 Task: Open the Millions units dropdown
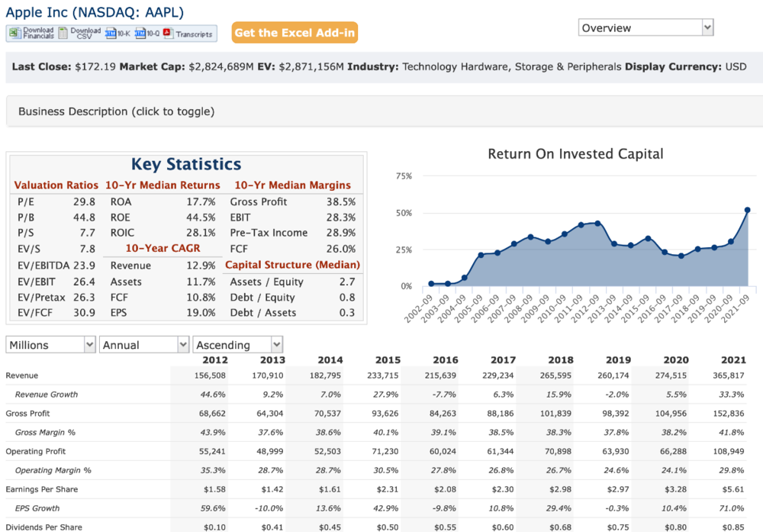pyautogui.click(x=50, y=344)
